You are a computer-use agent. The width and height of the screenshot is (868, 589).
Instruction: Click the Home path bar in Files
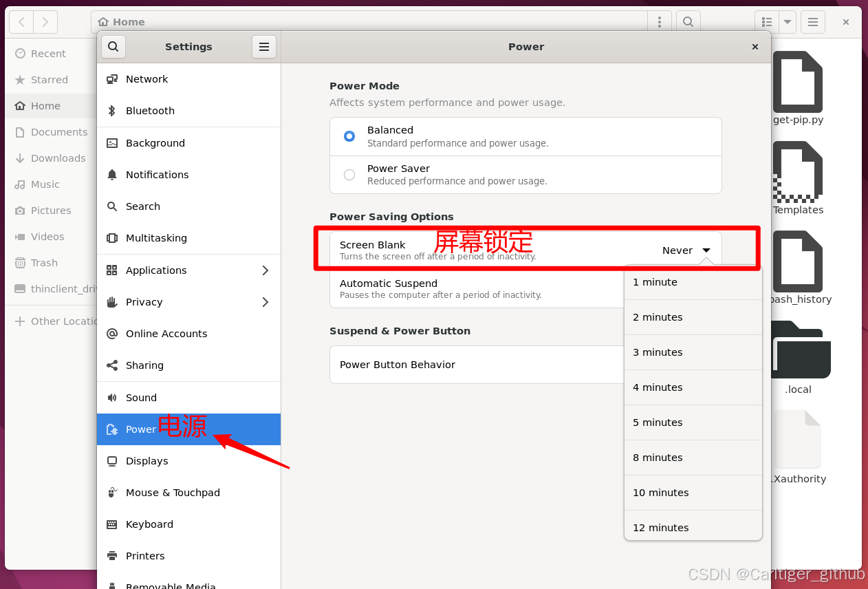(369, 22)
